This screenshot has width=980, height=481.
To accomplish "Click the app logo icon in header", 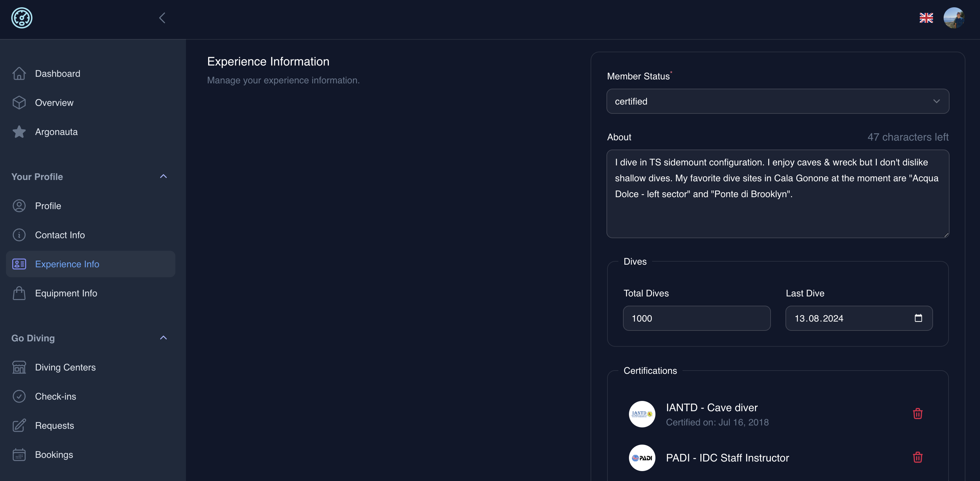I will (22, 18).
